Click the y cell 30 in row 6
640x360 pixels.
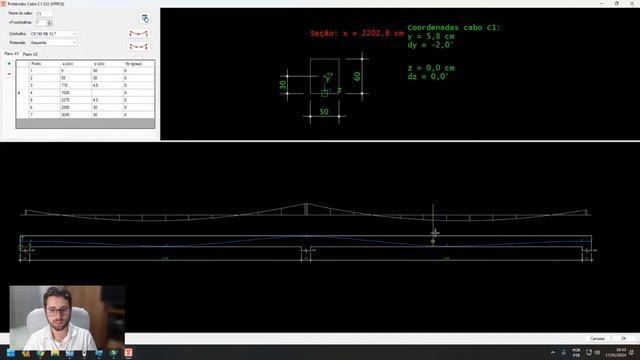click(x=108, y=107)
